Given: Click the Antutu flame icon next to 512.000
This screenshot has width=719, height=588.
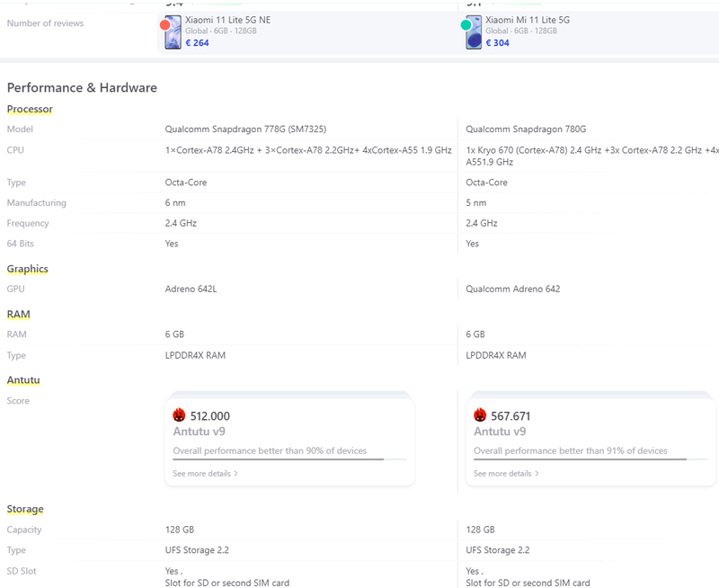Looking at the screenshot, I should point(179,415).
